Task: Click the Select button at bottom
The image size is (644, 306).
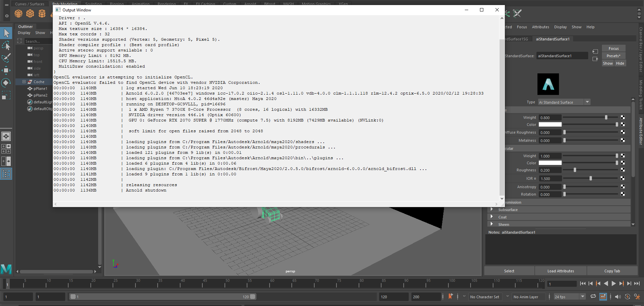Action: click(x=509, y=271)
